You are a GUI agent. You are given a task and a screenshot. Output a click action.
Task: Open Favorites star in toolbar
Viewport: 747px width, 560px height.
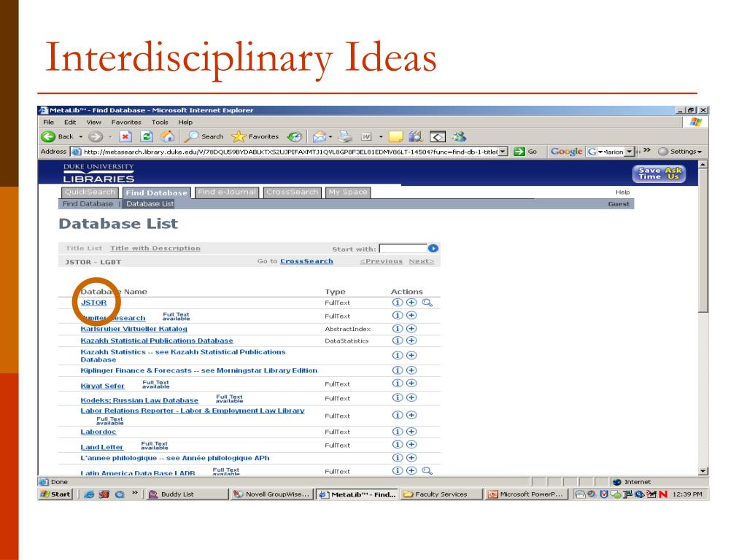255,136
